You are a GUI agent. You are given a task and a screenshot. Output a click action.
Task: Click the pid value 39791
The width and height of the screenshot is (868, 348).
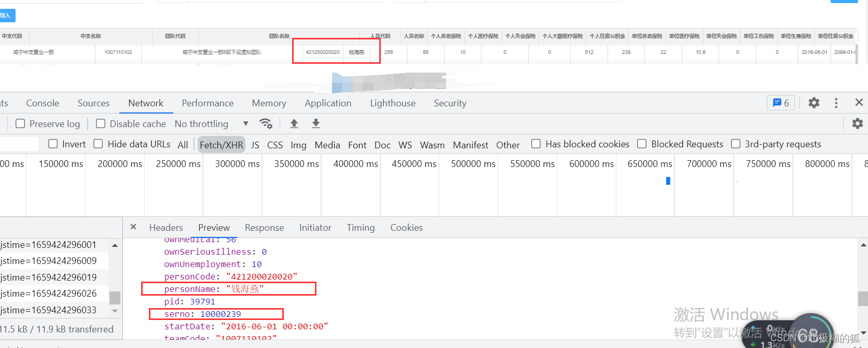202,301
